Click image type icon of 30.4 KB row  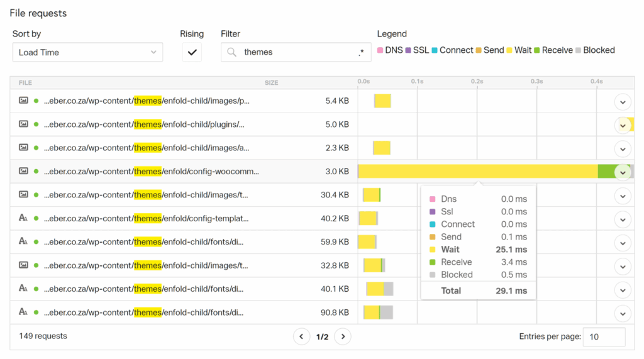click(23, 194)
